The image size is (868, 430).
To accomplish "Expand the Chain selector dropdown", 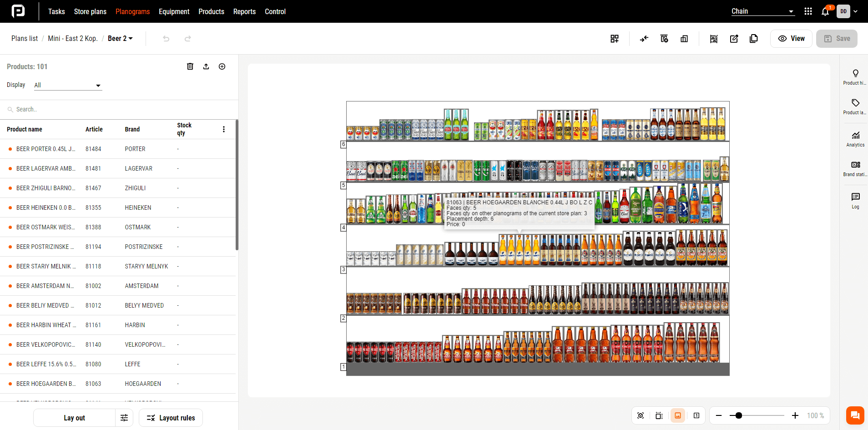I will tap(762, 11).
